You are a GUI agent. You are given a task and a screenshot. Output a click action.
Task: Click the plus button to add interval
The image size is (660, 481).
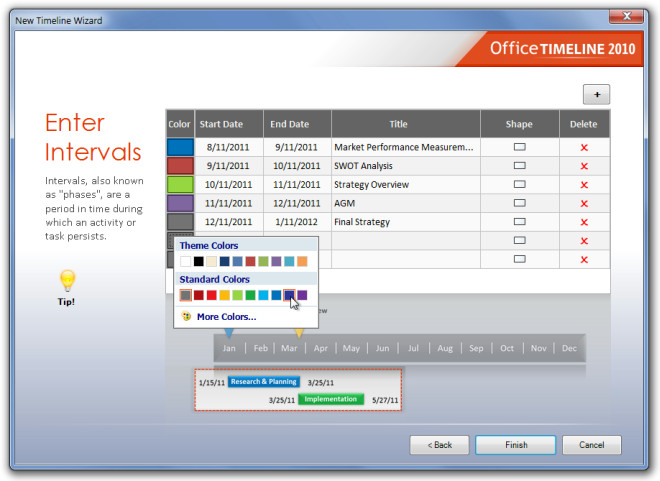click(596, 94)
